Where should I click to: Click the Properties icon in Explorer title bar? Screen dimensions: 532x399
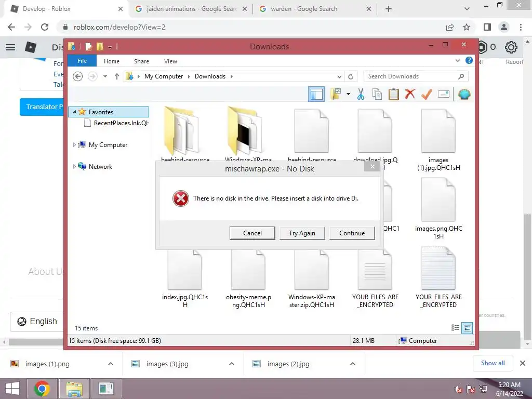click(x=88, y=46)
